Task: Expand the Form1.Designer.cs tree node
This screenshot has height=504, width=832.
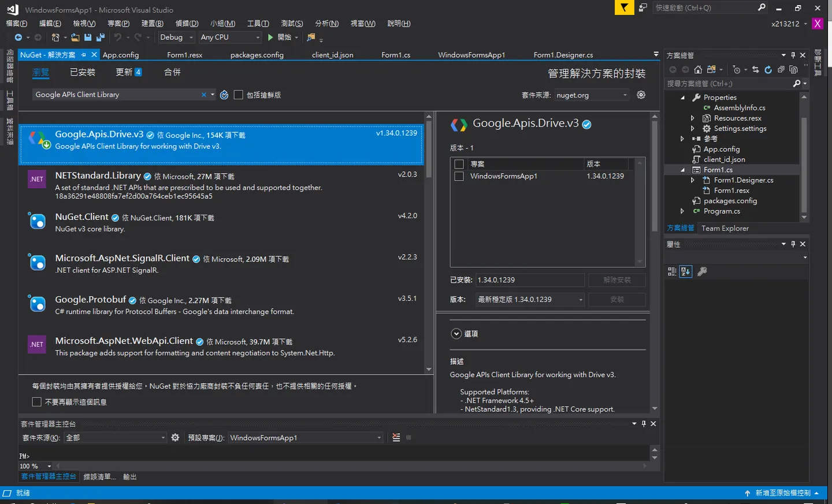Action: click(x=693, y=180)
